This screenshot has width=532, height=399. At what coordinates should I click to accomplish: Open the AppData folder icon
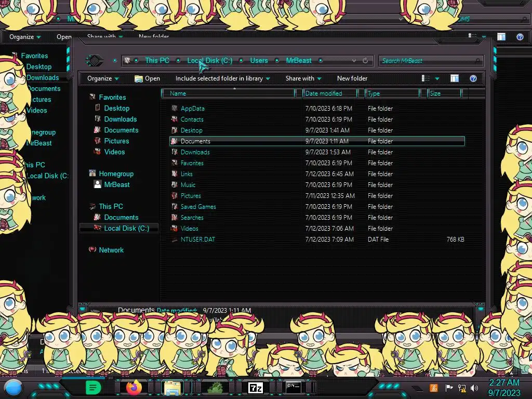pyautogui.click(x=175, y=109)
